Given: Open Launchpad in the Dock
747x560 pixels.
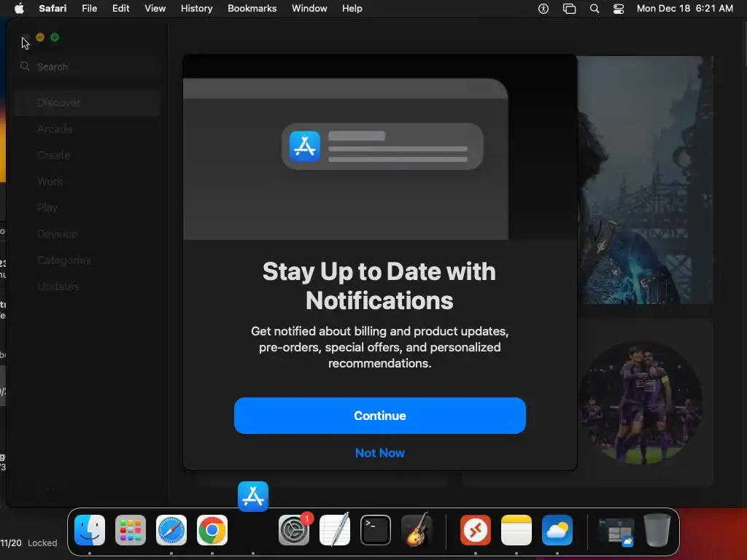Looking at the screenshot, I should coord(131,530).
